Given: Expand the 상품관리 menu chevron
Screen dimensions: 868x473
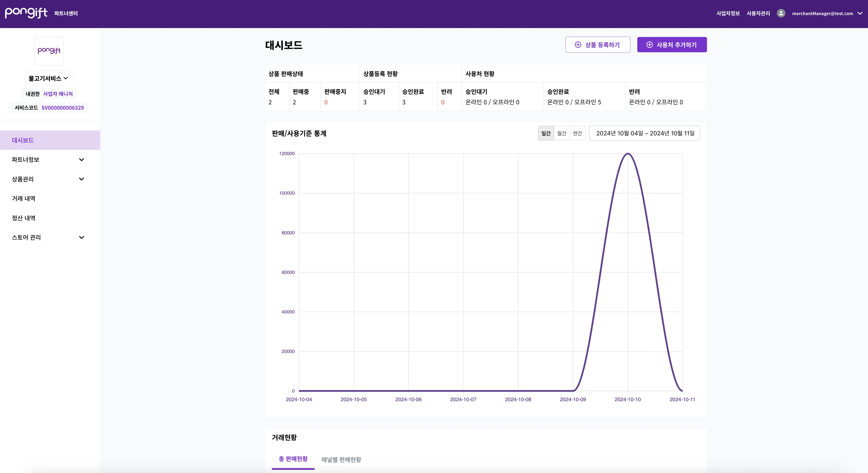Looking at the screenshot, I should point(81,179).
